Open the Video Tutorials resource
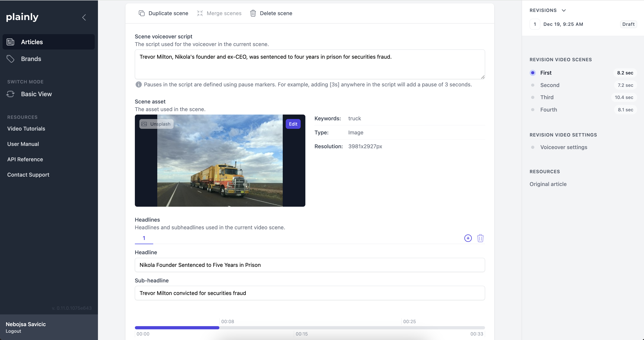 click(x=26, y=129)
